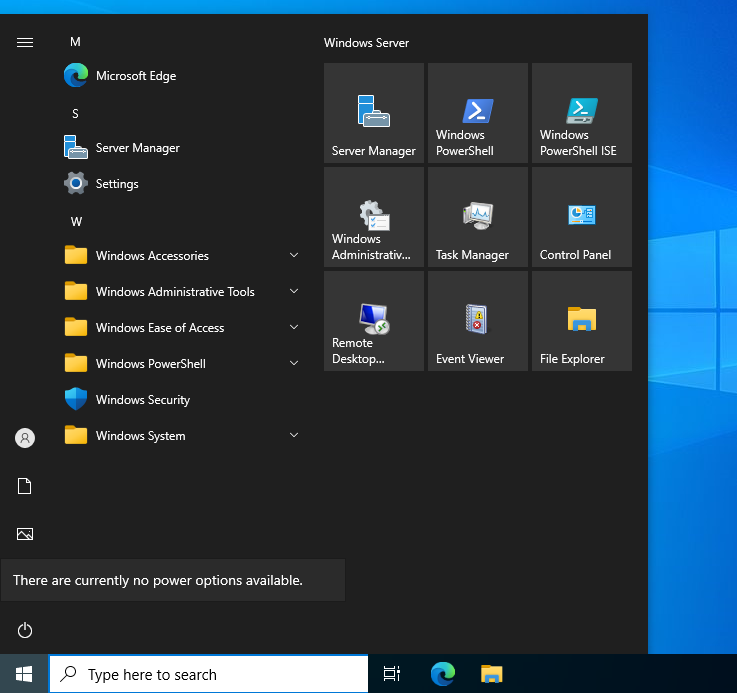The width and height of the screenshot is (737, 693).
Task: Expand the Windows Administrative Tools folder chevron
Action: (294, 291)
